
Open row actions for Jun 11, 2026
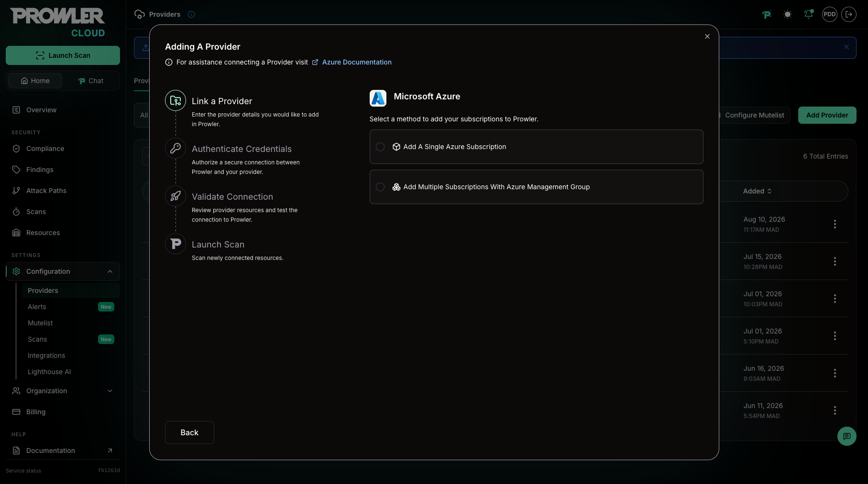point(835,410)
